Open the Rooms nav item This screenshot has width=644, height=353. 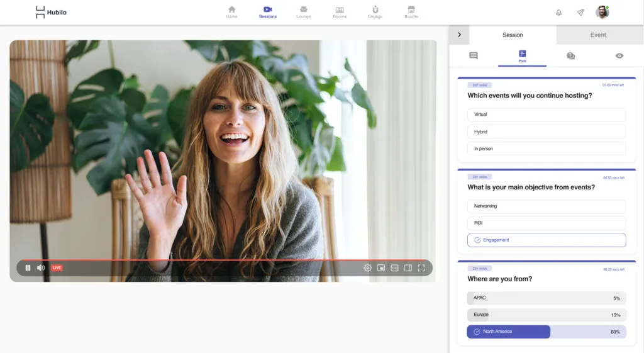pos(340,12)
